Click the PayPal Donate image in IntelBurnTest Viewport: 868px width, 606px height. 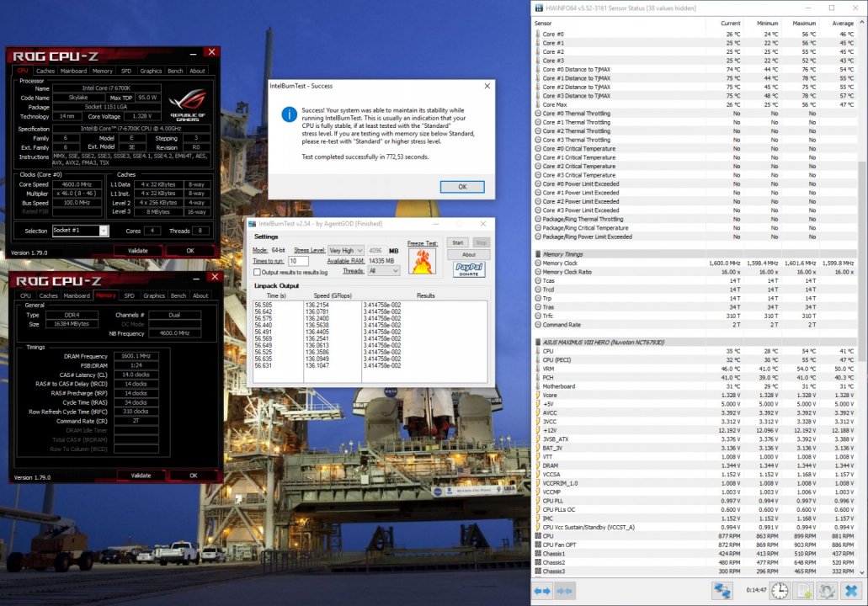(x=469, y=269)
